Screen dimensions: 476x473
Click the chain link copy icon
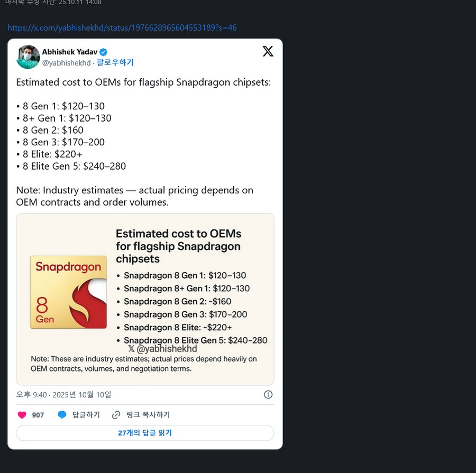point(116,415)
